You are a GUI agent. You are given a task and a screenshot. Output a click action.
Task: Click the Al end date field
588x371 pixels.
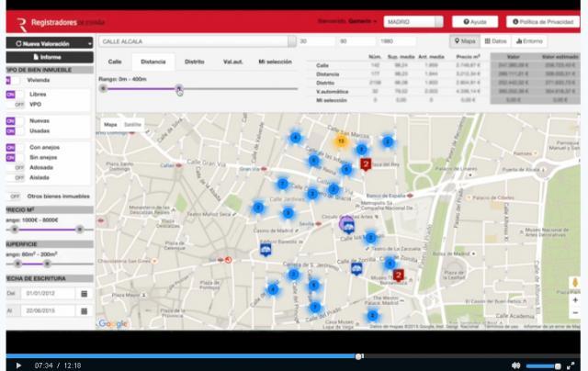[48, 311]
